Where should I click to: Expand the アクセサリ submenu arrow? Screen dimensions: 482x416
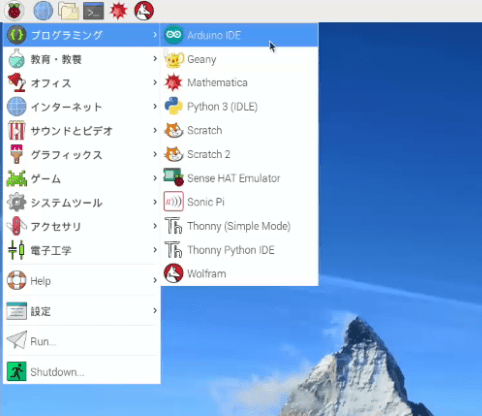pyautogui.click(x=155, y=226)
